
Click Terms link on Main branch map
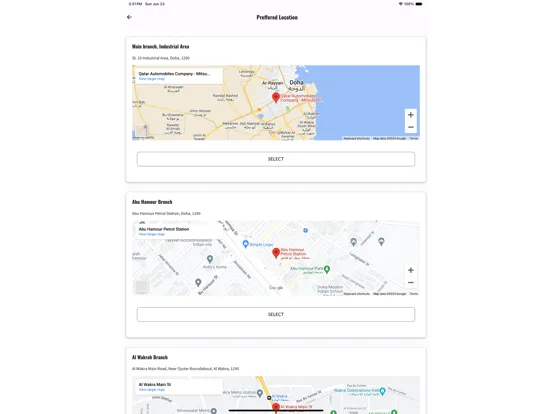414,138
